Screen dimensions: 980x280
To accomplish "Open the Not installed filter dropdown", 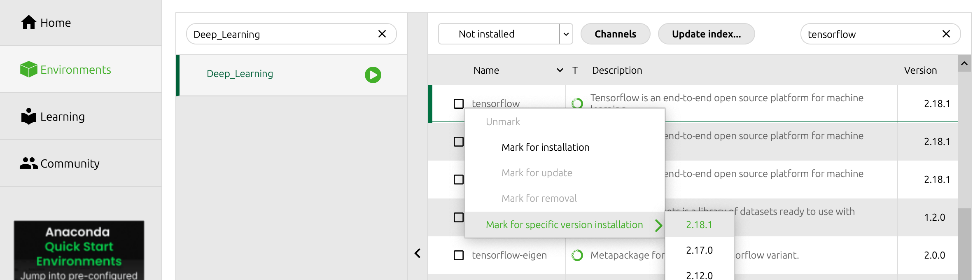I will [x=566, y=34].
